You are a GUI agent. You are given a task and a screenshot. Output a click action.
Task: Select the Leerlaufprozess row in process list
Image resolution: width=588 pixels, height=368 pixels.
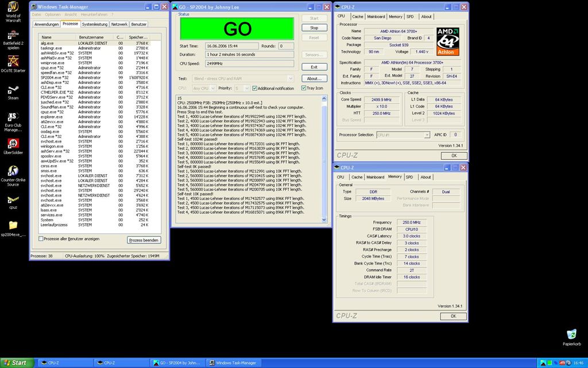[95, 225]
